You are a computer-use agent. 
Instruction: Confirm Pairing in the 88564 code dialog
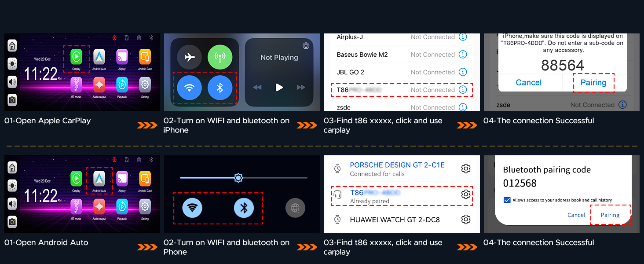[593, 83]
